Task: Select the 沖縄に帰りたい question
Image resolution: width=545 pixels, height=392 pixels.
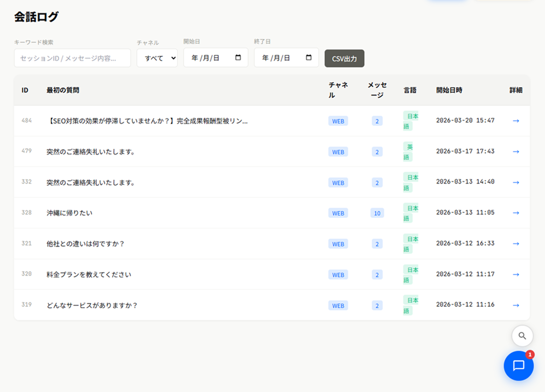Action: pyautogui.click(x=70, y=213)
